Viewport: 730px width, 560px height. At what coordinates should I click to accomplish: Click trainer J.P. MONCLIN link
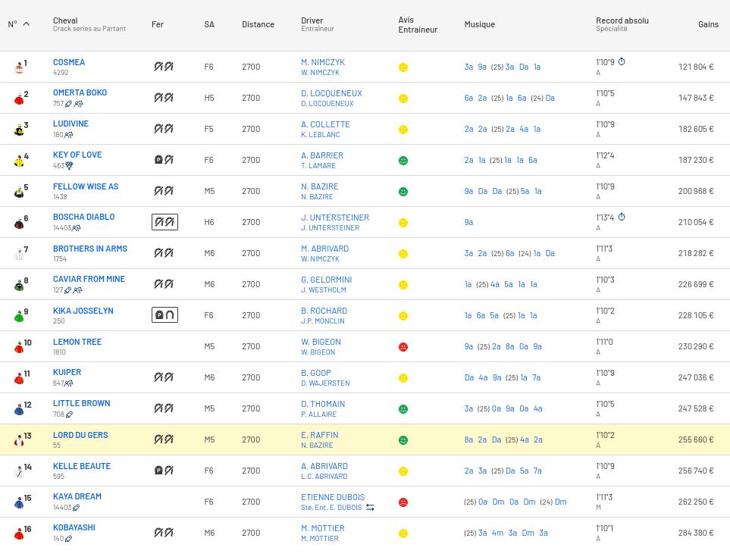(323, 321)
